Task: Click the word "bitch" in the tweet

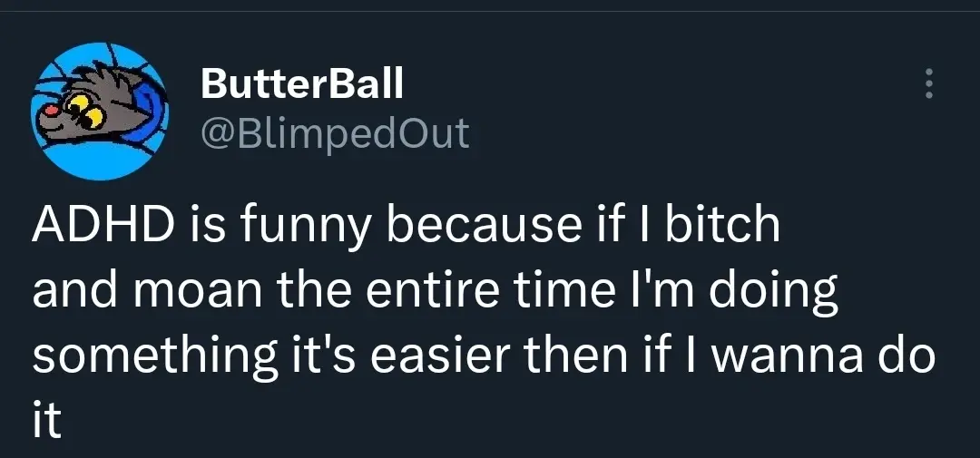Action: [x=722, y=227]
